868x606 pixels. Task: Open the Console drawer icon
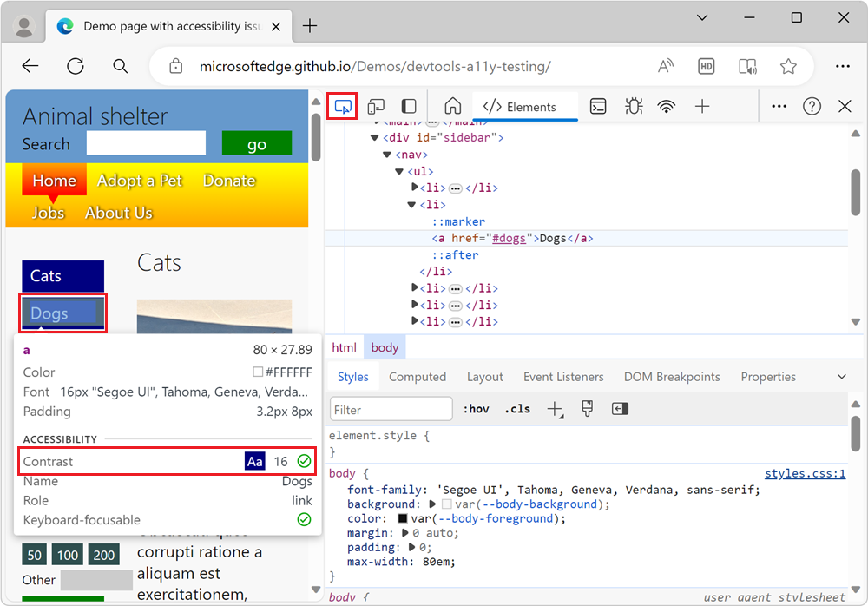(x=598, y=106)
